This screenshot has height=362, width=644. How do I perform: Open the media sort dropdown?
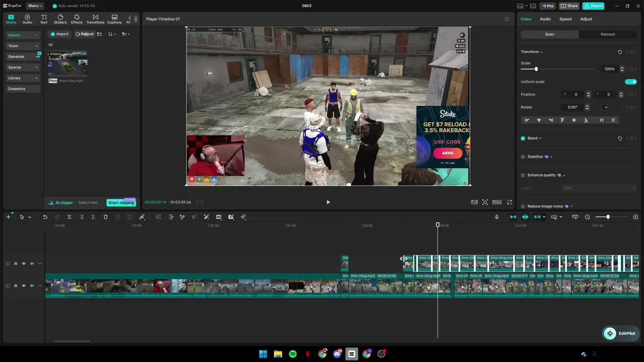coord(112,34)
